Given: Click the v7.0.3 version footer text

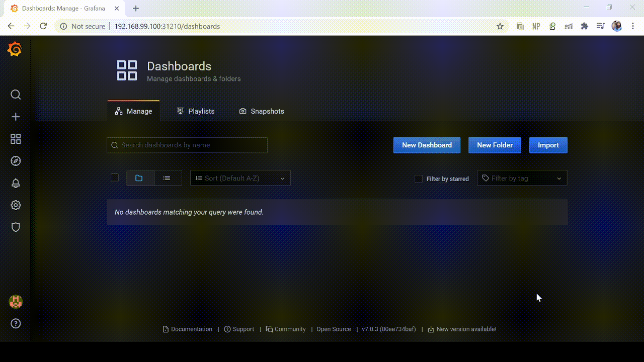Looking at the screenshot, I should pyautogui.click(x=389, y=329).
